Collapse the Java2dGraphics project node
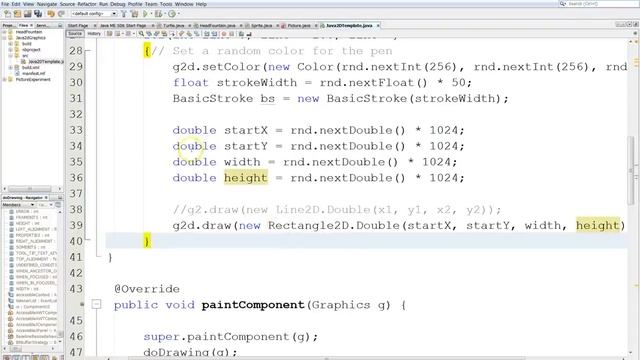This screenshot has width=640, height=360. tap(4, 38)
